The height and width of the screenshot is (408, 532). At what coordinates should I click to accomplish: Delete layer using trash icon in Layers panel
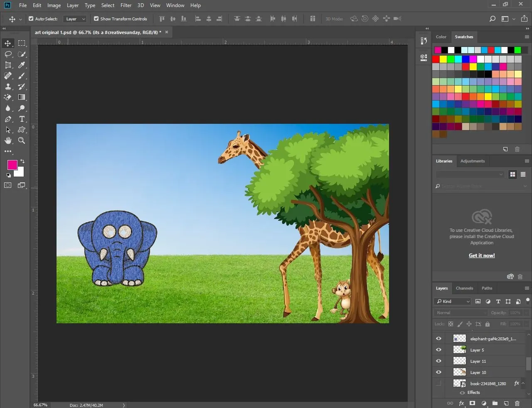point(517,403)
